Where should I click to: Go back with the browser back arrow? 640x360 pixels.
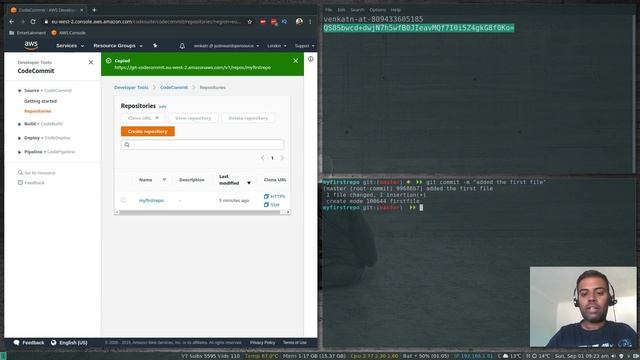[11, 22]
